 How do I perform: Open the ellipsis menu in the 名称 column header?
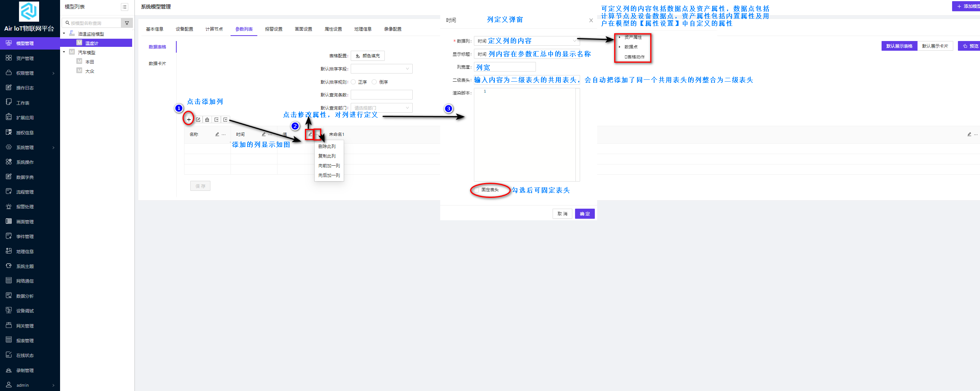click(x=224, y=134)
